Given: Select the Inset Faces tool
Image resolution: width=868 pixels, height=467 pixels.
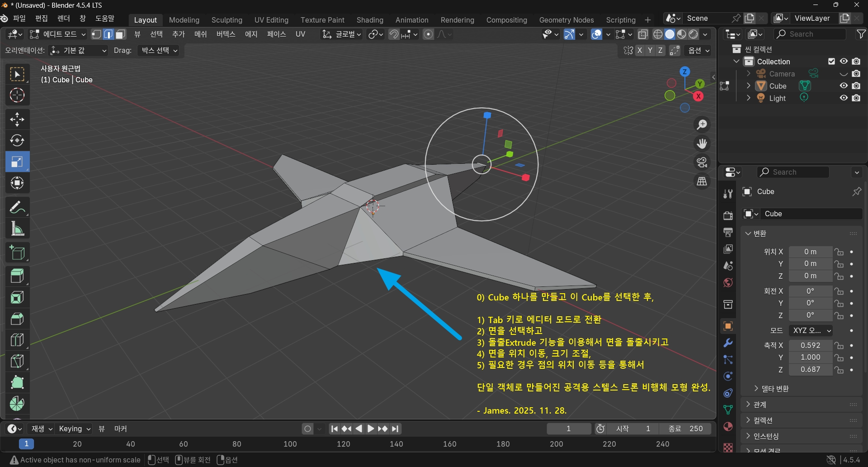Looking at the screenshot, I should point(17,297).
